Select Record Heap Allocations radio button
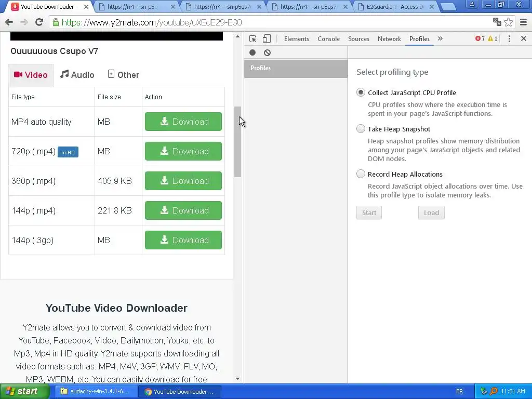This screenshot has width=532, height=399. pos(361,174)
